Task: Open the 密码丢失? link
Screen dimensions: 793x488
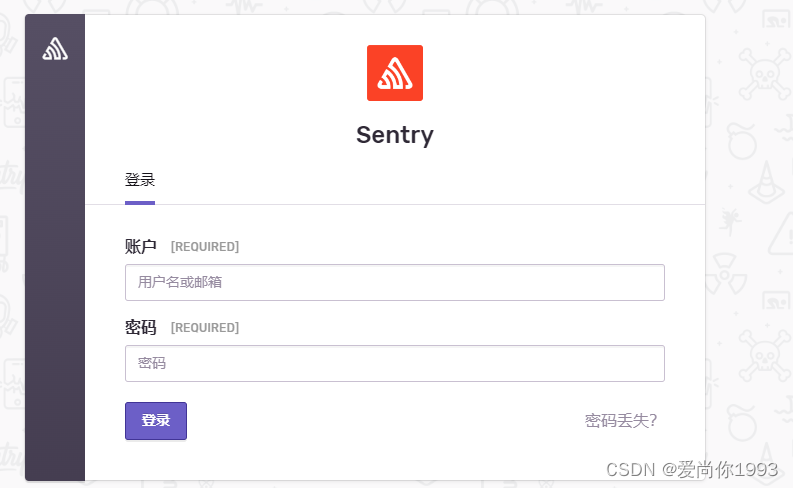Action: 621,421
